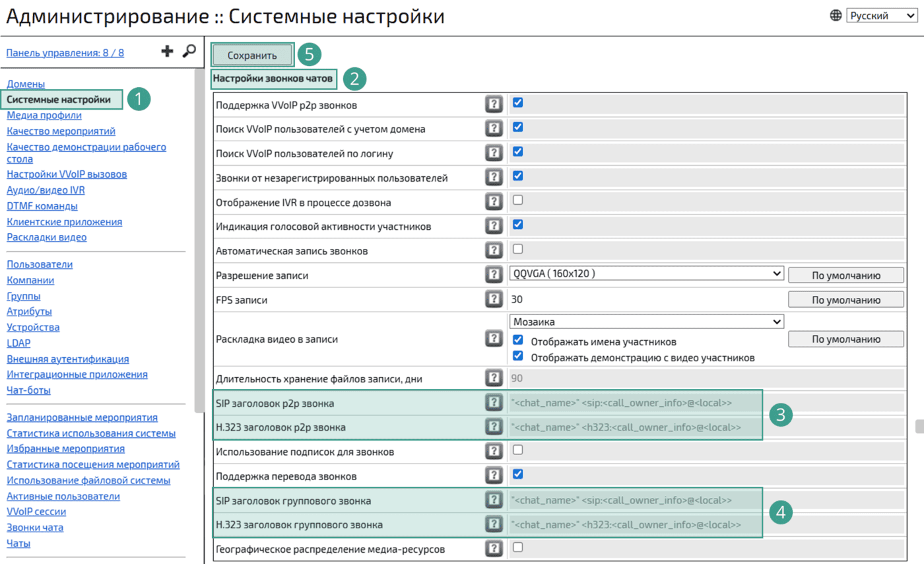
Task: Click the plus icon in control panel header
Action: [x=168, y=52]
